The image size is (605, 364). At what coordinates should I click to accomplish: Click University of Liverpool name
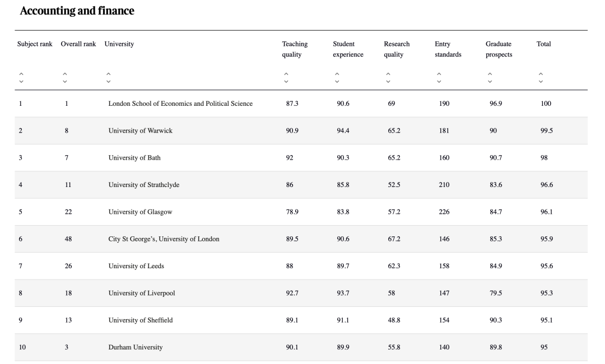[142, 293]
